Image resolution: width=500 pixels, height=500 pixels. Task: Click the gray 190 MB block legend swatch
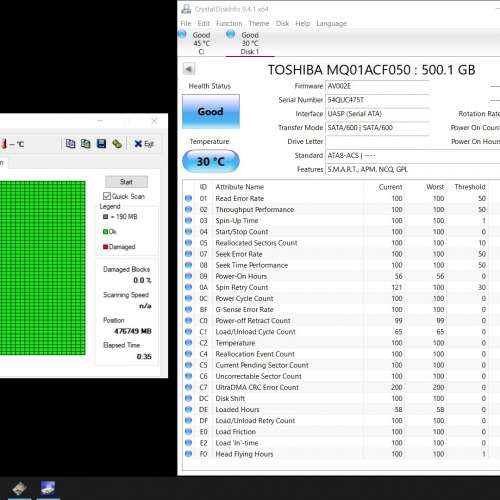(x=105, y=217)
